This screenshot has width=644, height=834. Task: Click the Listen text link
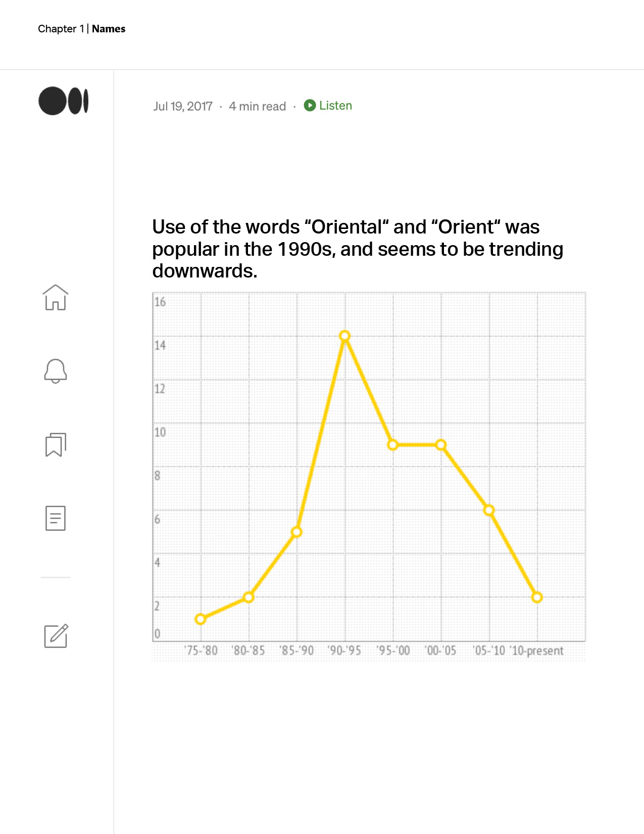(x=335, y=106)
